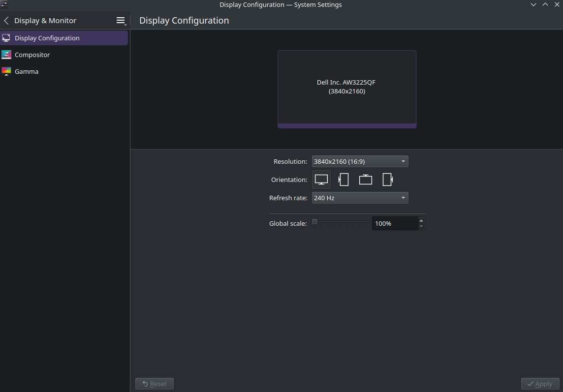Click the Apply button

[x=540, y=384]
